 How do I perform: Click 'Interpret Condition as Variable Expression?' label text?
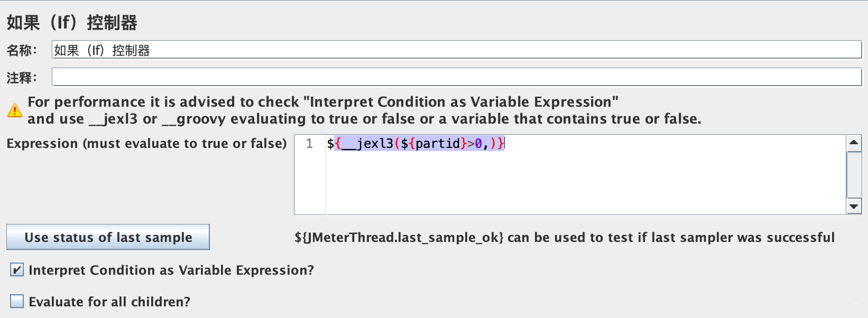171,270
